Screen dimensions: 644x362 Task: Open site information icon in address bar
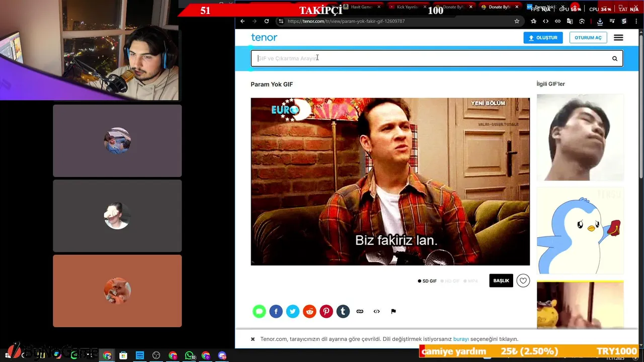pyautogui.click(x=281, y=21)
